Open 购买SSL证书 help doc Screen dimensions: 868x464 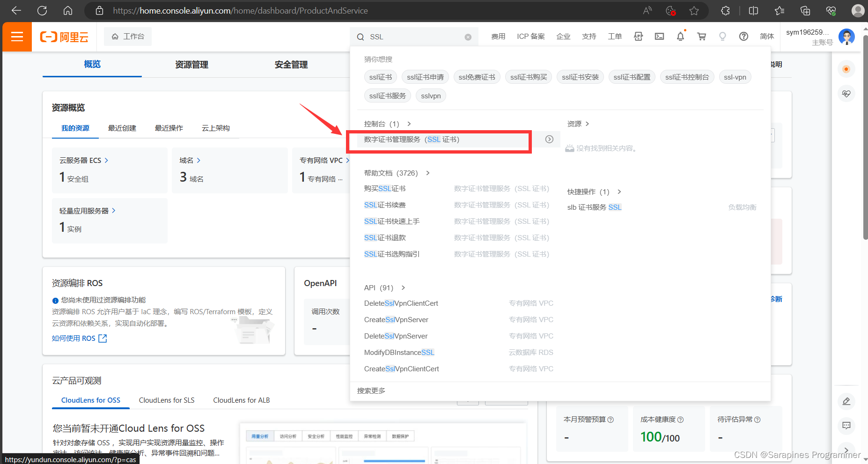pyautogui.click(x=385, y=189)
